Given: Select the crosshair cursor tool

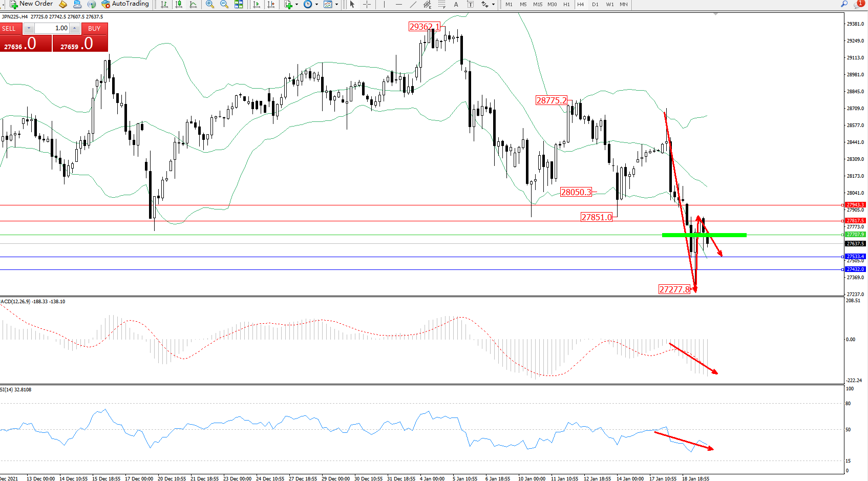Looking at the screenshot, I should tap(367, 5).
